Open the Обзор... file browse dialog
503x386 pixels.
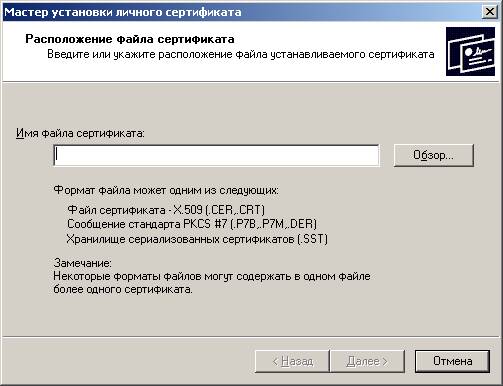[433, 155]
